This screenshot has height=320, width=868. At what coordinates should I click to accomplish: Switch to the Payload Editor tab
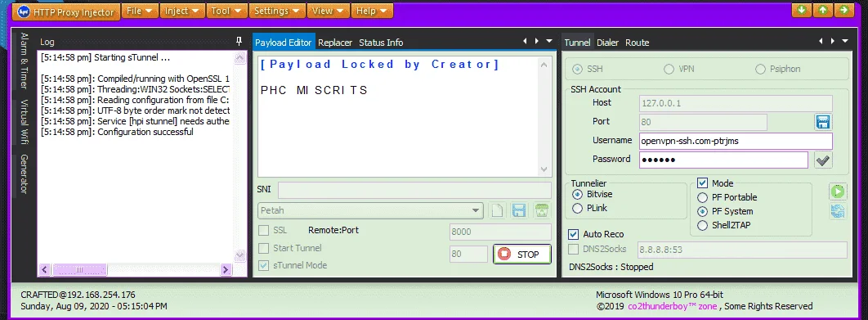[284, 43]
